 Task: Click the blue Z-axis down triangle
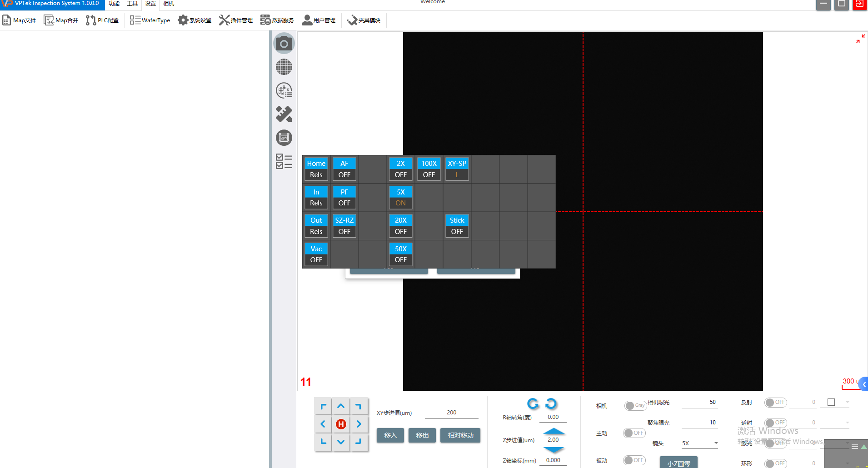click(554, 450)
